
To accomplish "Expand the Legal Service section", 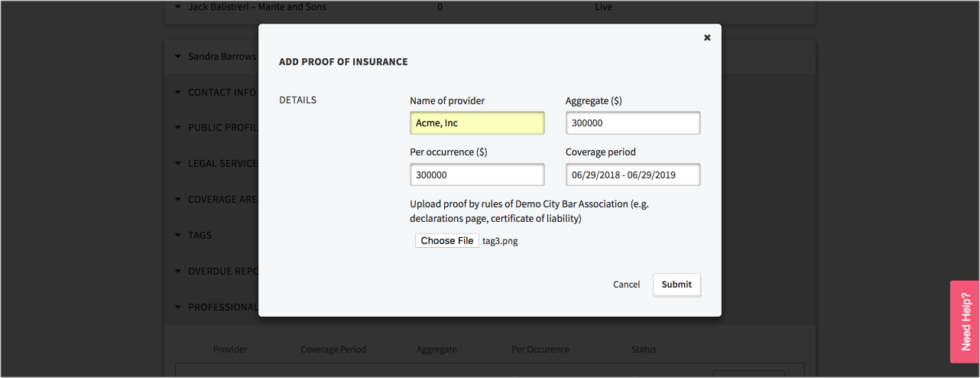I will 179,164.
